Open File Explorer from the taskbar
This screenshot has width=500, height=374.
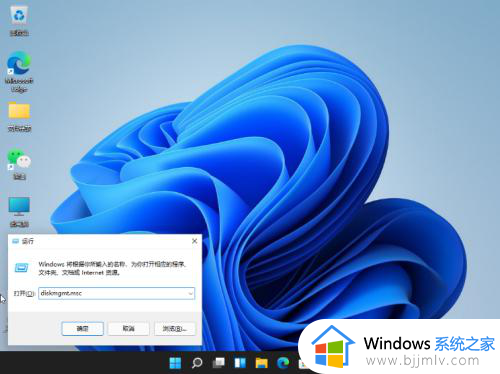(262, 363)
